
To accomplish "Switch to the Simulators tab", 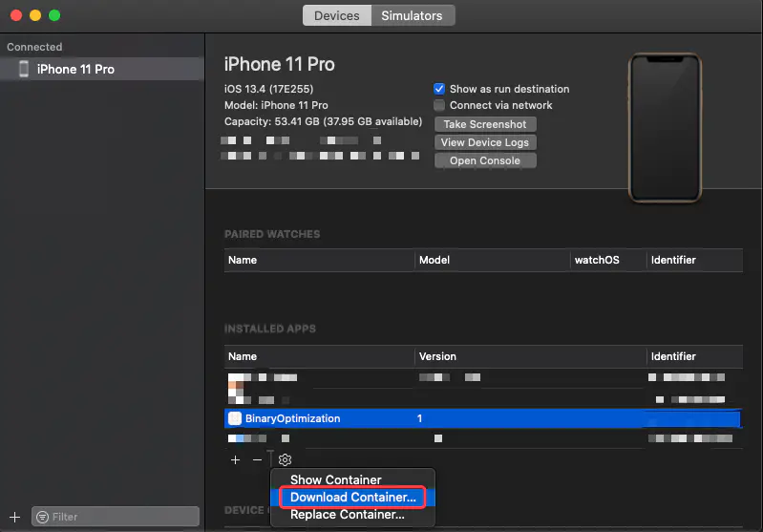I will tap(413, 15).
